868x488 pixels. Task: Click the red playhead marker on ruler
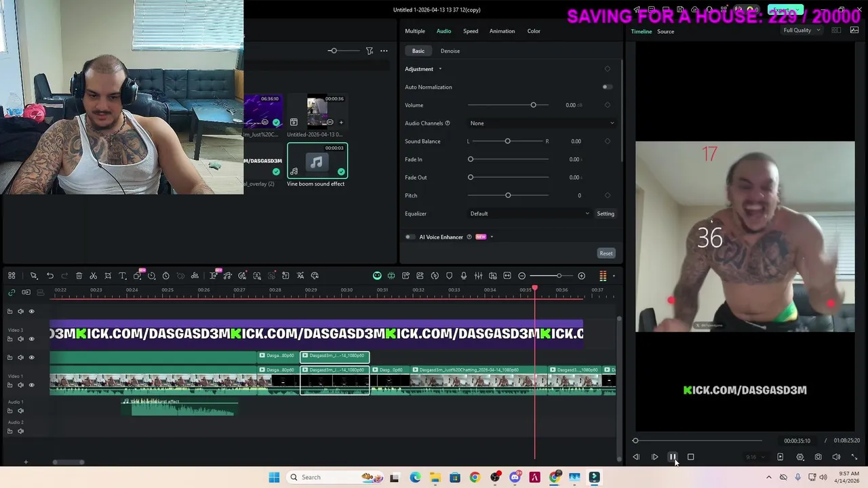[534, 289]
